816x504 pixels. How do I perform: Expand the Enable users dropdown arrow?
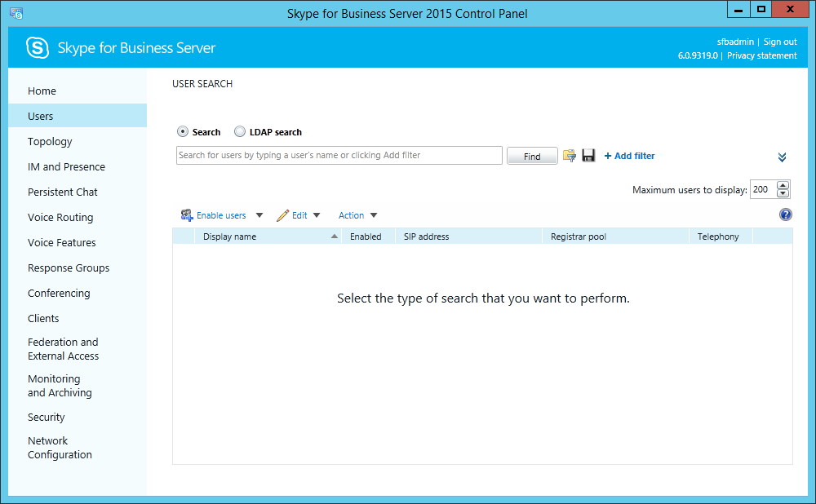[259, 215]
